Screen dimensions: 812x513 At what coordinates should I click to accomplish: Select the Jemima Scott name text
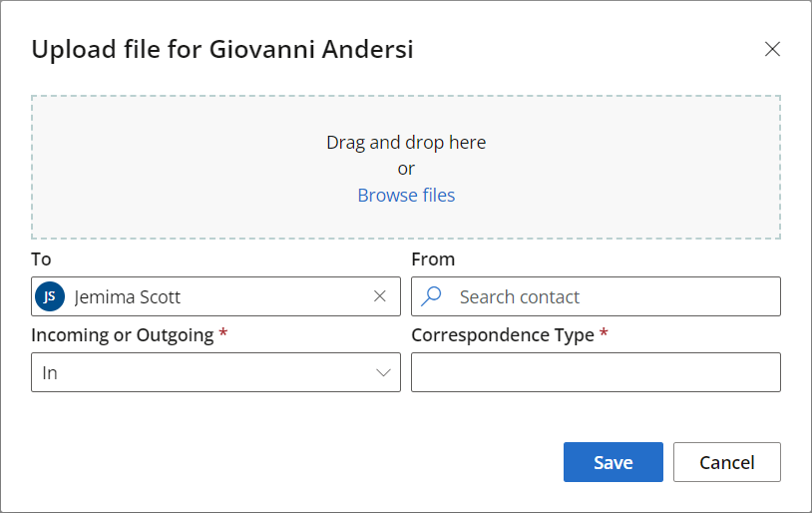click(128, 296)
